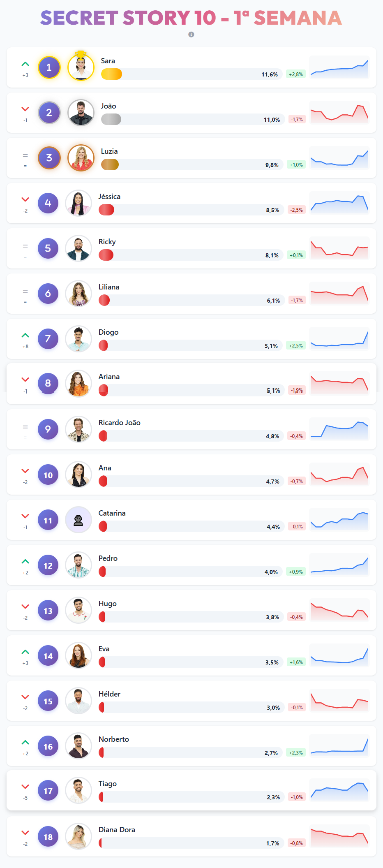Viewport: 383px width, 868px height.
Task: Click the name Diana Dora
Action: 117,830
